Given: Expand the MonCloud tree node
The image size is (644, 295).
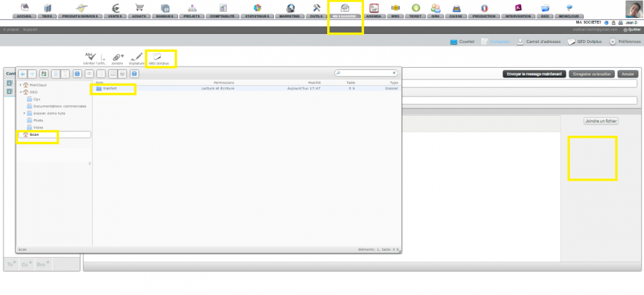Looking at the screenshot, I should pos(21,85).
